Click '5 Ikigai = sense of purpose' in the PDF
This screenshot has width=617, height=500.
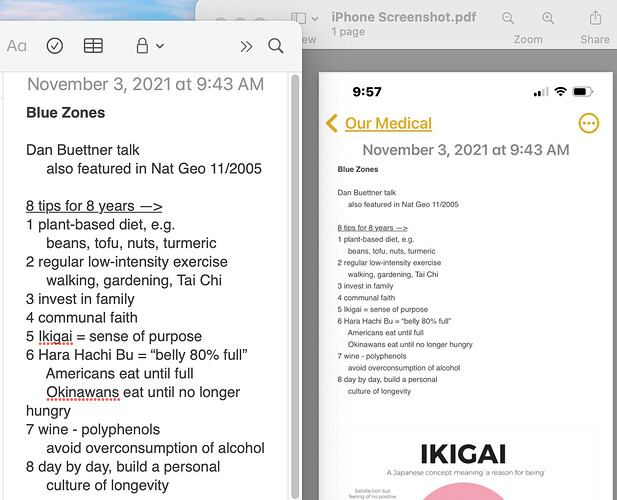coord(382,310)
